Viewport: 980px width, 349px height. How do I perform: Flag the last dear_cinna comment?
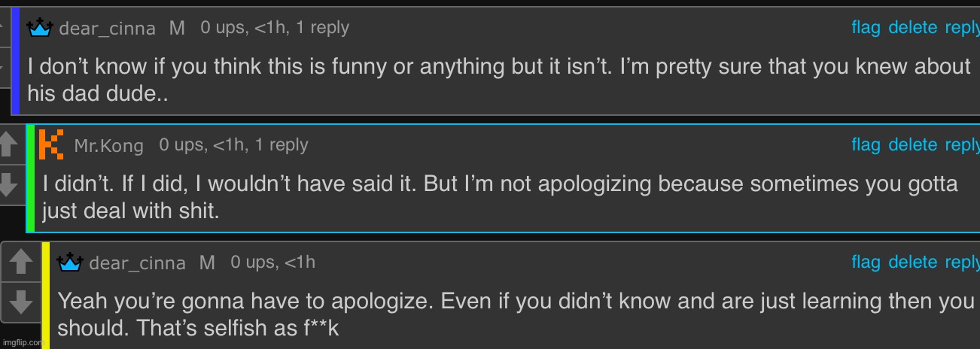pyautogui.click(x=866, y=262)
